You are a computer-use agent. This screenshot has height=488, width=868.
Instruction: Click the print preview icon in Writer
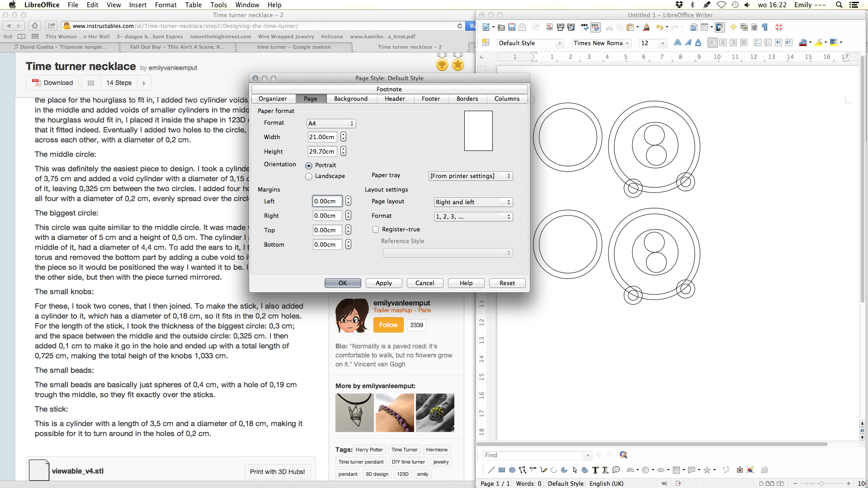click(x=572, y=28)
